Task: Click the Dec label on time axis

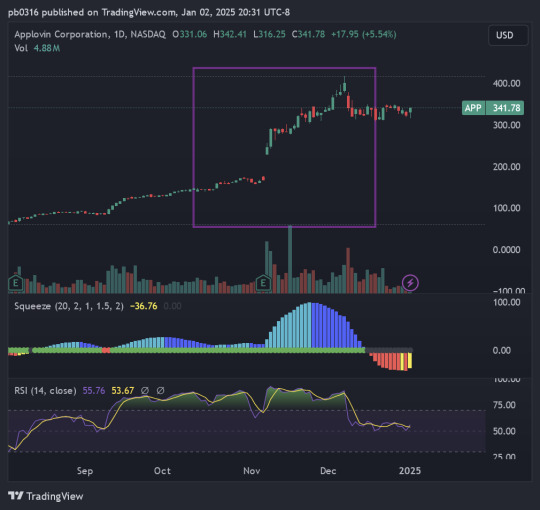Action: [328, 471]
